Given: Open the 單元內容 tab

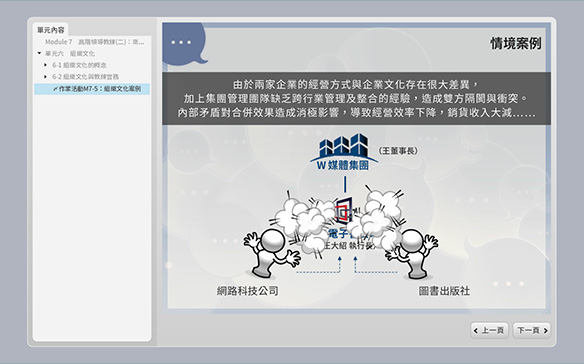Looking at the screenshot, I should [51, 30].
